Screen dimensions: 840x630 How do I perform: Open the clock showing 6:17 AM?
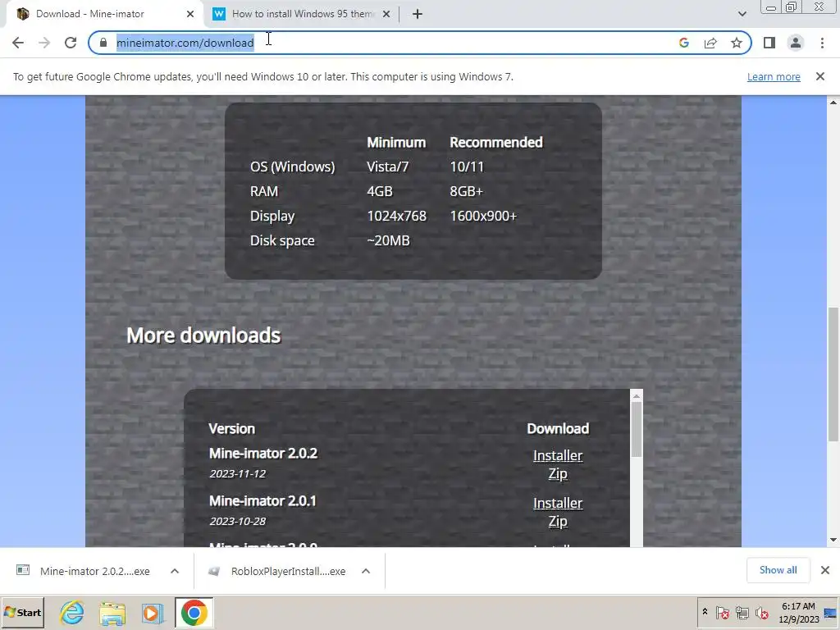[798, 612]
